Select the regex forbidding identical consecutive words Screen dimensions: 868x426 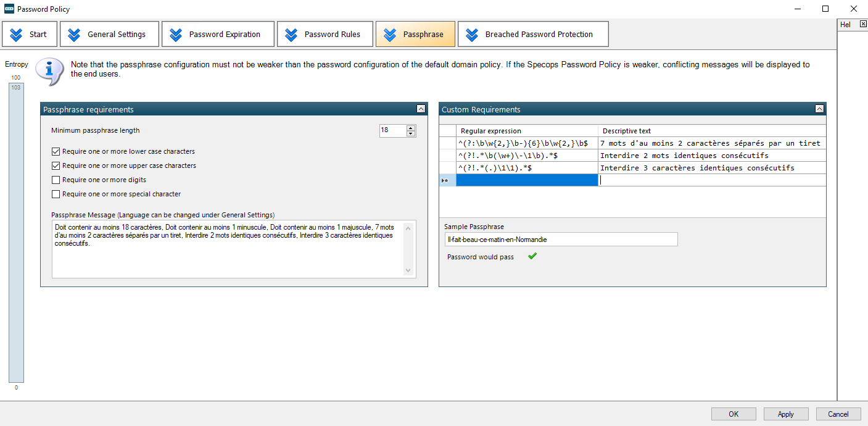(527, 156)
